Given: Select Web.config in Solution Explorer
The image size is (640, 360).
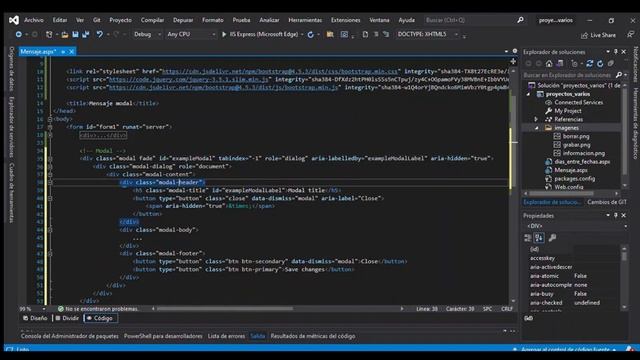Looking at the screenshot, I should click(569, 187).
